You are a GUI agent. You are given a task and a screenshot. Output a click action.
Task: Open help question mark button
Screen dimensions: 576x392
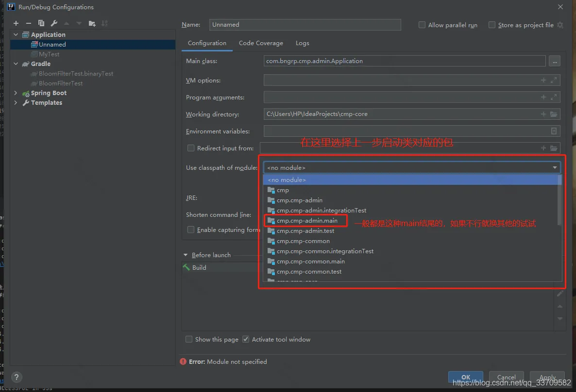(17, 377)
